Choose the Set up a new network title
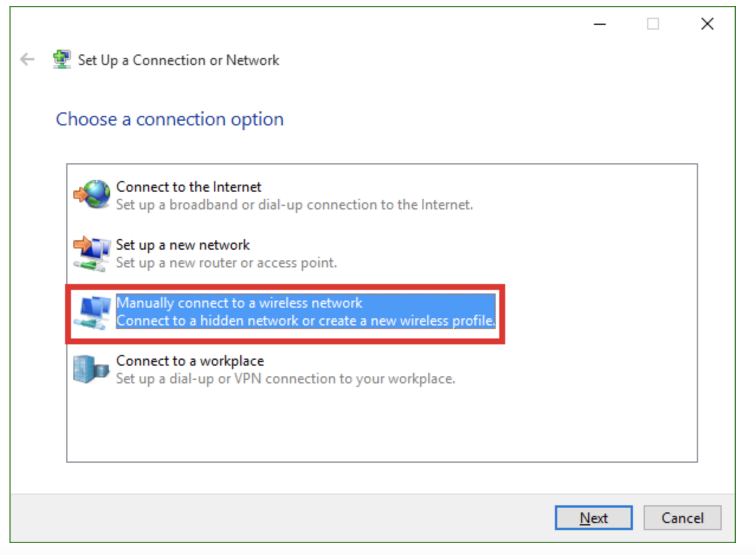The width and height of the screenshot is (756, 555). pos(183,245)
